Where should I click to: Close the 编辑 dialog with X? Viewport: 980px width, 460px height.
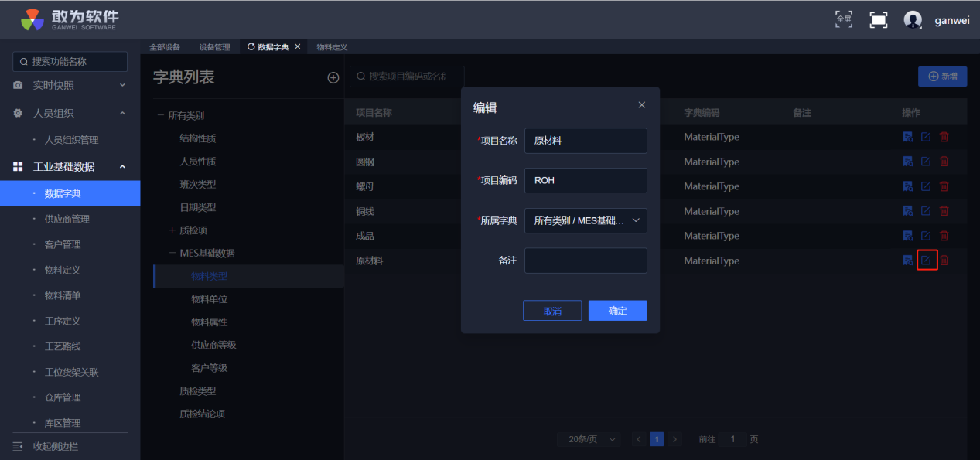(x=641, y=105)
